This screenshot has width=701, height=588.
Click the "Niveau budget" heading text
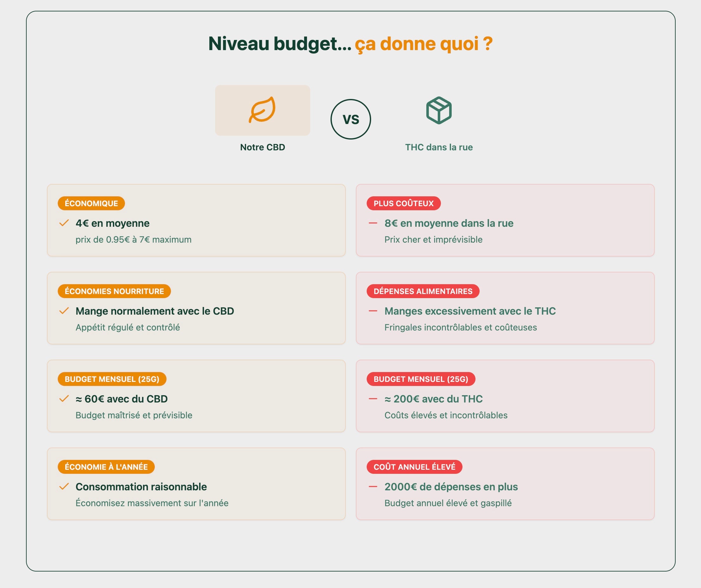[279, 44]
